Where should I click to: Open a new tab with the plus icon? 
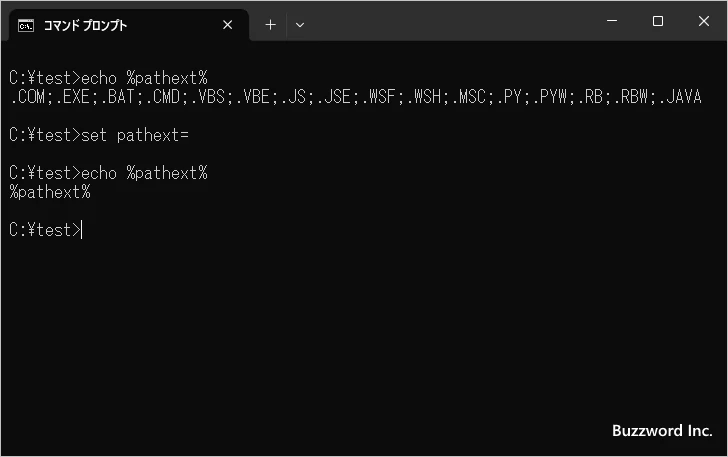point(270,25)
